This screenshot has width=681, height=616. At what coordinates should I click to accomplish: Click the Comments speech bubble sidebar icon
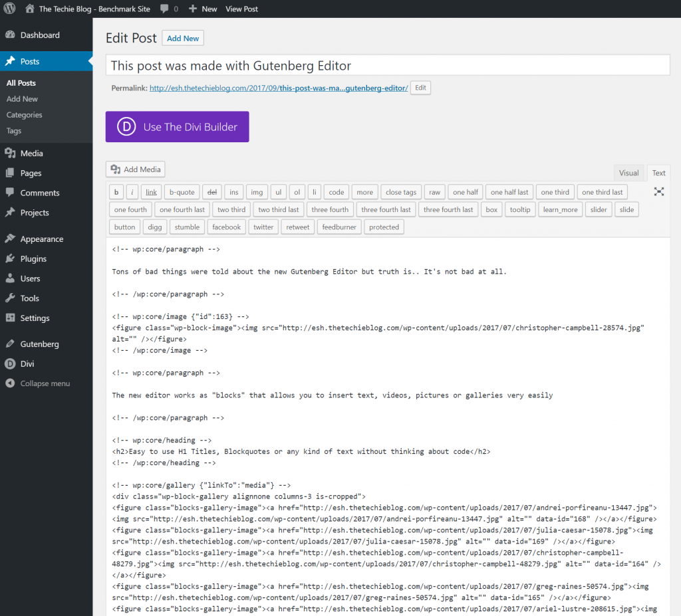click(10, 192)
